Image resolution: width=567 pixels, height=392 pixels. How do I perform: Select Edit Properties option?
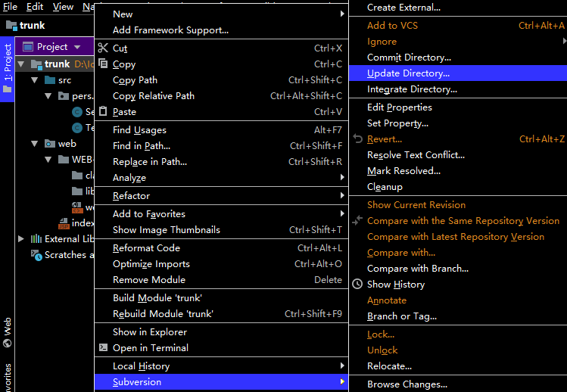pyautogui.click(x=458, y=107)
